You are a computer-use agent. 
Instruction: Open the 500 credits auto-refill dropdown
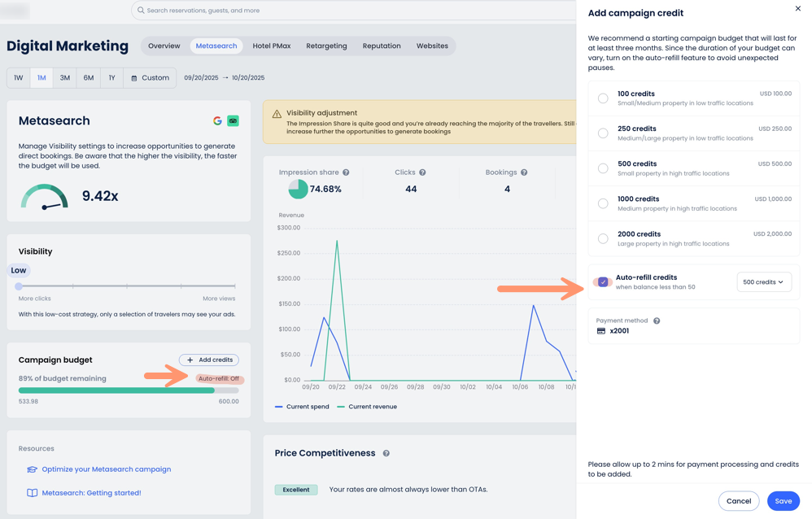click(763, 282)
